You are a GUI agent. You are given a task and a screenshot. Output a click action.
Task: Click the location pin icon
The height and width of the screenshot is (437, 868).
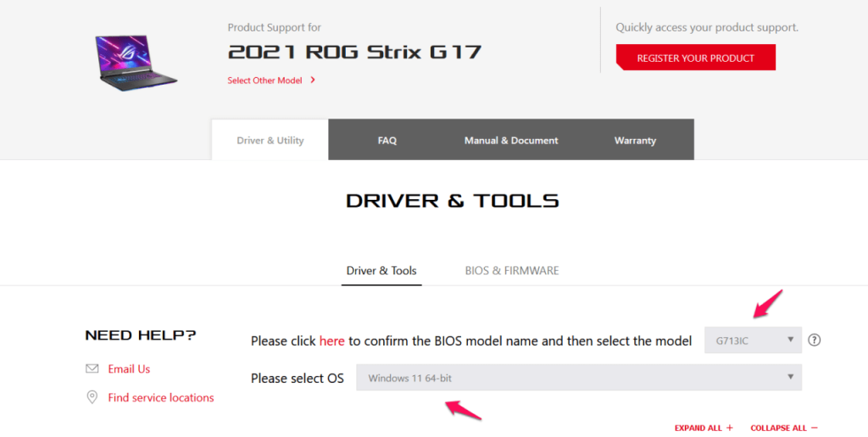[x=92, y=397]
